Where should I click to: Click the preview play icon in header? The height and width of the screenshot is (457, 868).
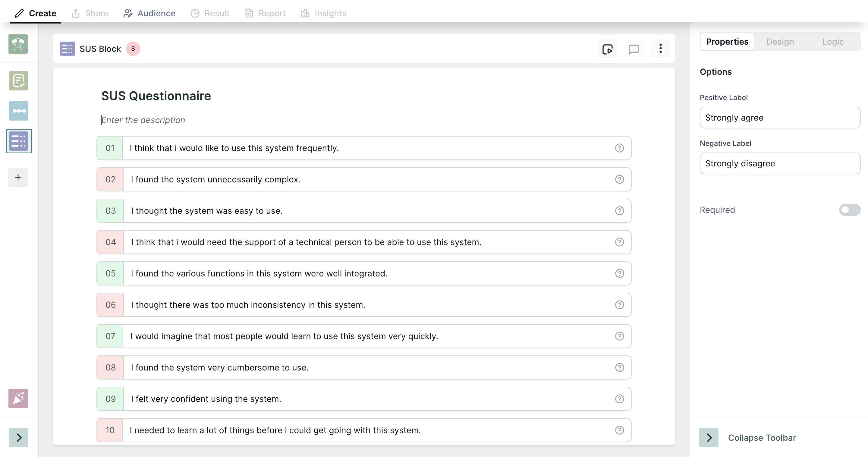point(608,49)
